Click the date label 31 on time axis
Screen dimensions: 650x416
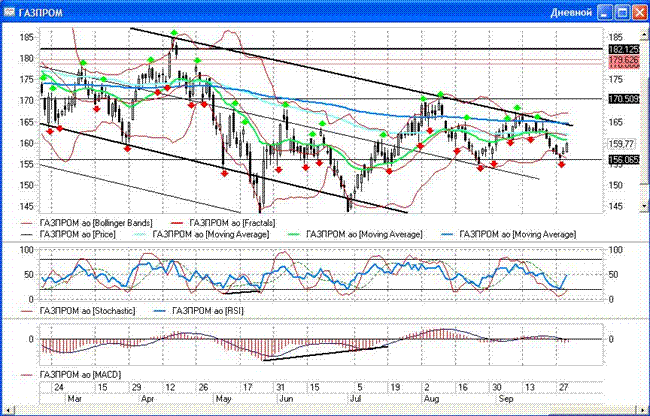tap(281, 387)
